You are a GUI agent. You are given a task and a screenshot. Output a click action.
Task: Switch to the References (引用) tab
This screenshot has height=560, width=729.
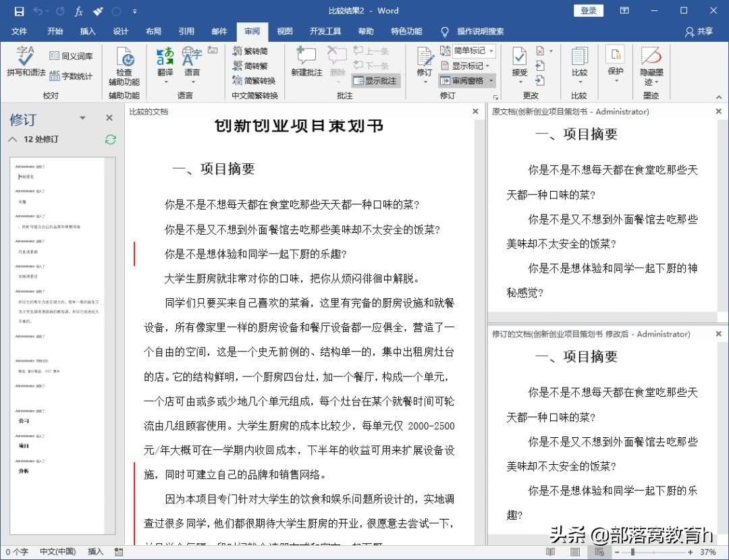[x=186, y=32]
